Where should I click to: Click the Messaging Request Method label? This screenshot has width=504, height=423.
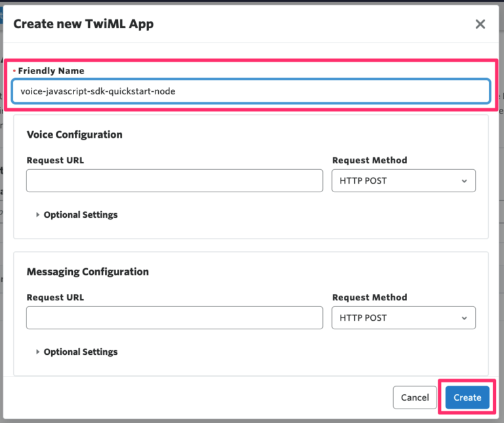click(x=369, y=298)
